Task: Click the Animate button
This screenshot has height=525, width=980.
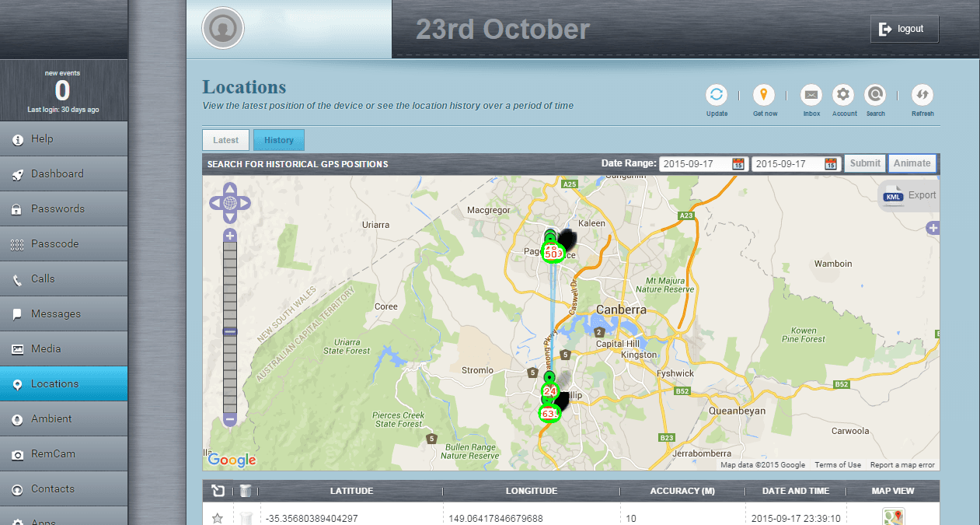Action: [x=912, y=163]
